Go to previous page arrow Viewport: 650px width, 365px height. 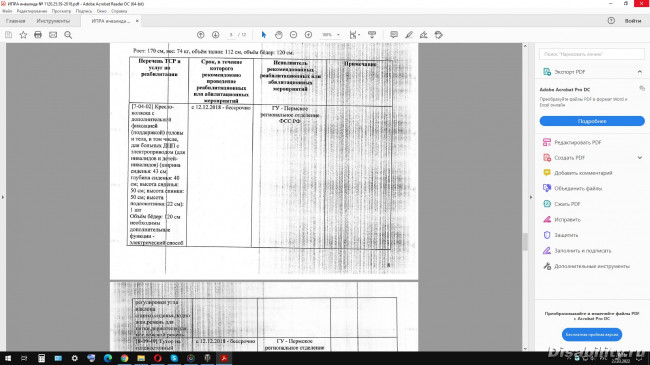pyautogui.click(x=201, y=35)
